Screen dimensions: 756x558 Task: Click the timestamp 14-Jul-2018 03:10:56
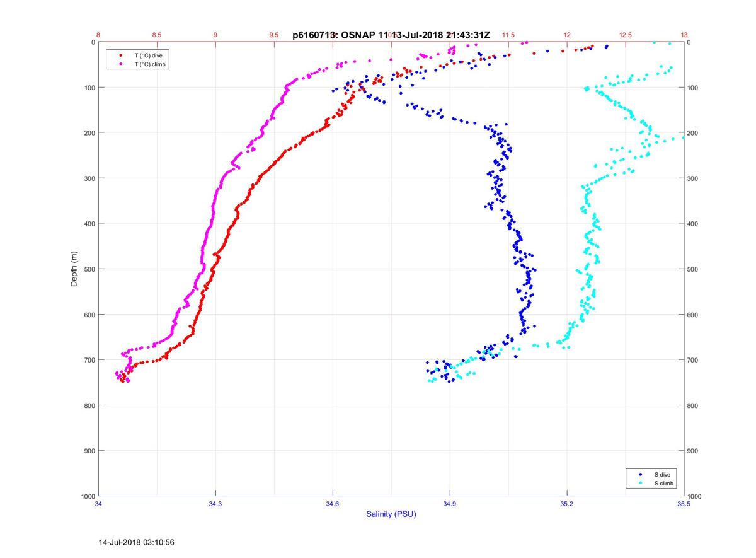tap(137, 542)
